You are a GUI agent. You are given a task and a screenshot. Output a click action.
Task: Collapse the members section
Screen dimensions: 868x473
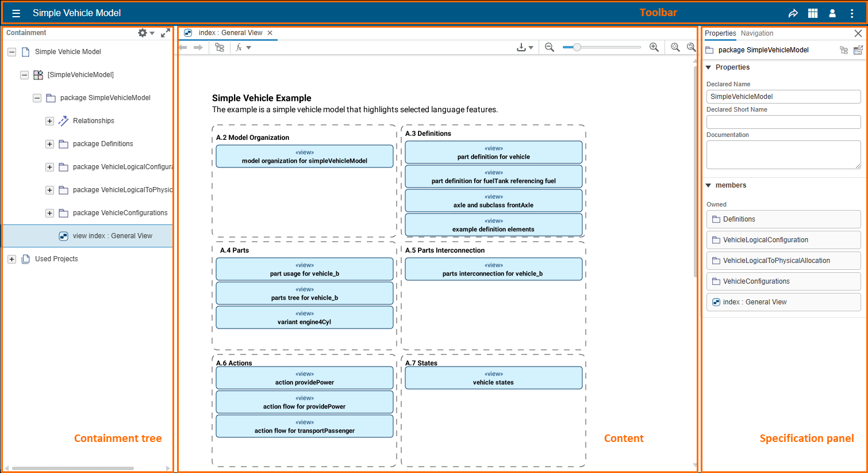pyautogui.click(x=709, y=185)
